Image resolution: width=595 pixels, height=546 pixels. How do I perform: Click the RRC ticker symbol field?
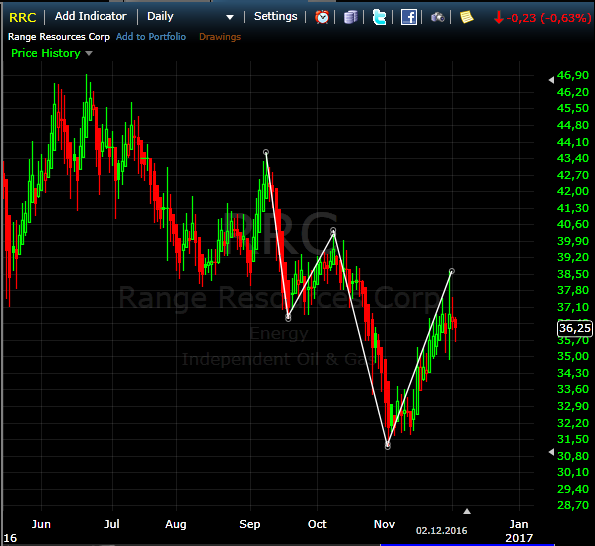[22, 17]
